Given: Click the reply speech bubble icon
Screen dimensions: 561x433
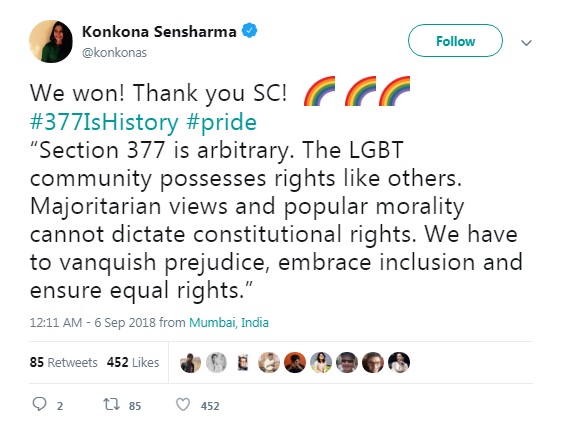Looking at the screenshot, I should click(x=39, y=405).
